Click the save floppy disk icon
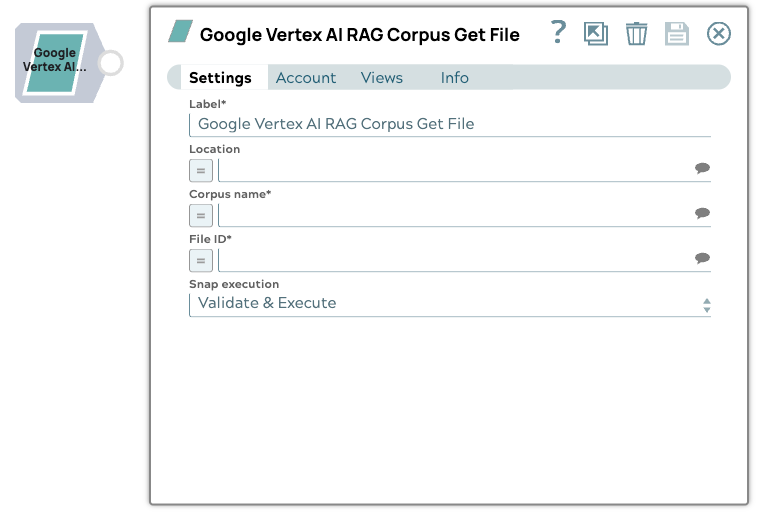 coord(677,34)
